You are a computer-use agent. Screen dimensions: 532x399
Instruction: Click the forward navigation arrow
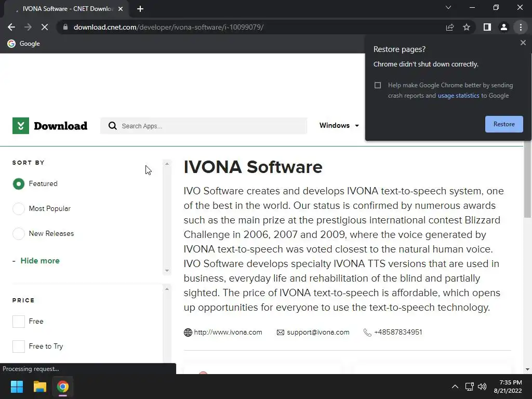tap(28, 27)
